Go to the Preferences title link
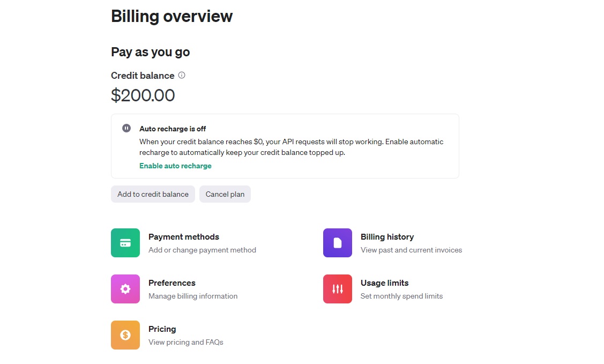Screen dimensions: 604x364 [172, 283]
